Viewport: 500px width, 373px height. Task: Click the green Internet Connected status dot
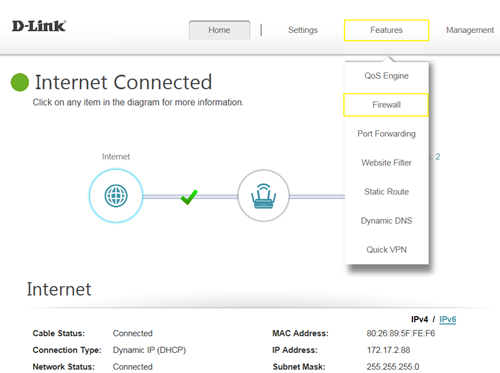20,82
